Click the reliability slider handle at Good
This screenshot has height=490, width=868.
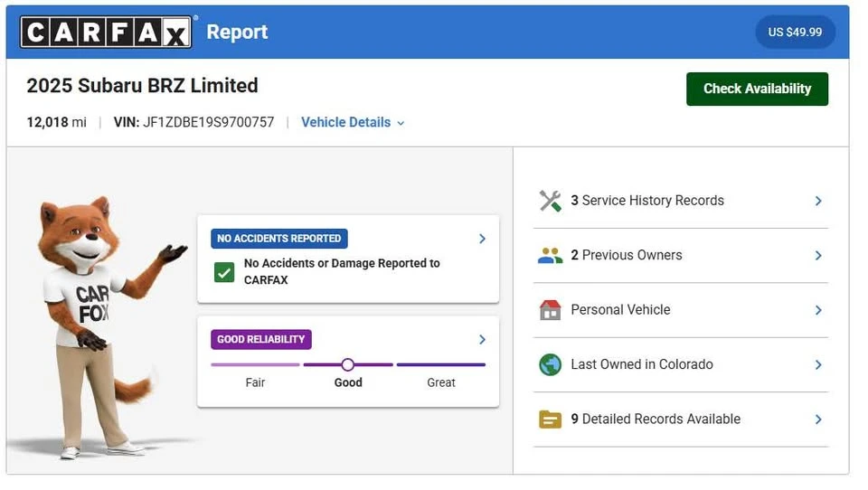(x=347, y=365)
